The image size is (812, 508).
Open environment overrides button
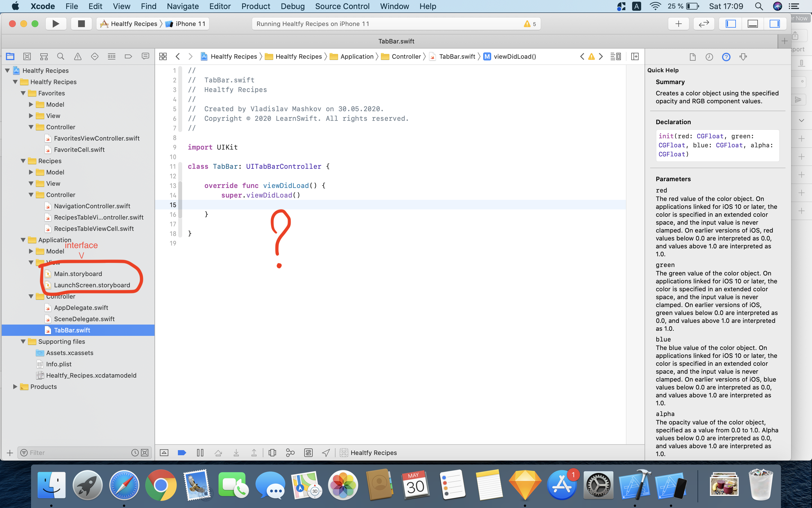tap(308, 453)
